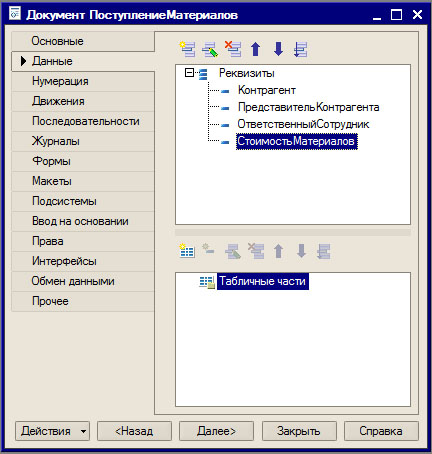
Task: Click the Далее> button
Action: point(216,431)
